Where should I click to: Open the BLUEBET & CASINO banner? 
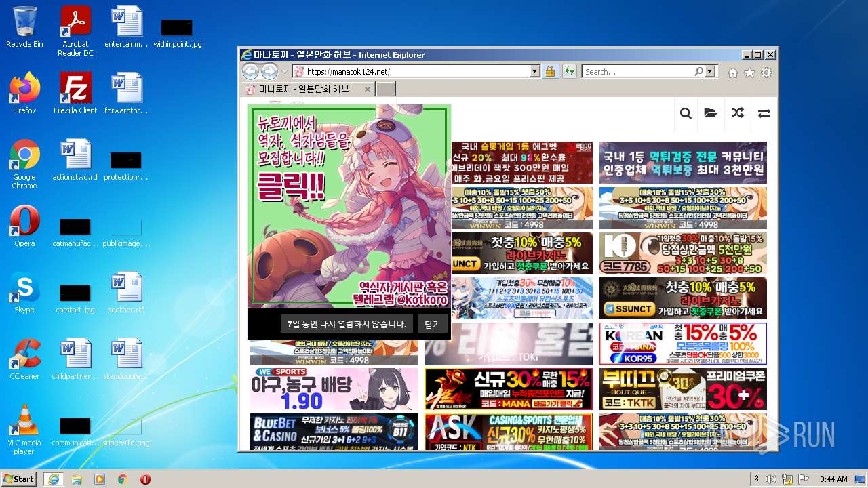[334, 432]
